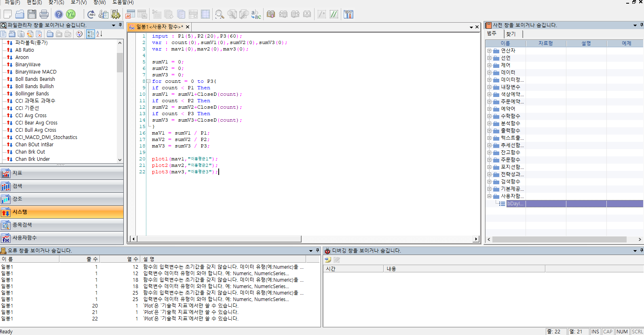This screenshot has width=644, height=335.
Task: Open help via the blue question mark icon
Action: pos(59,15)
